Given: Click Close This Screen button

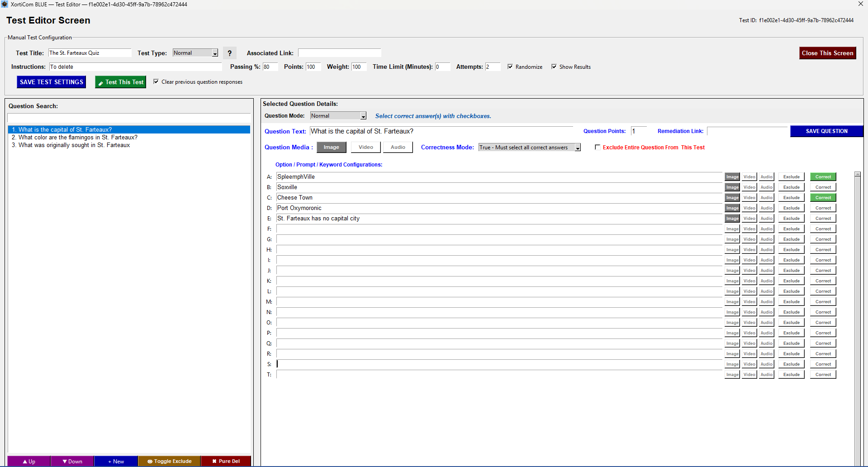Looking at the screenshot, I should pyautogui.click(x=827, y=53).
